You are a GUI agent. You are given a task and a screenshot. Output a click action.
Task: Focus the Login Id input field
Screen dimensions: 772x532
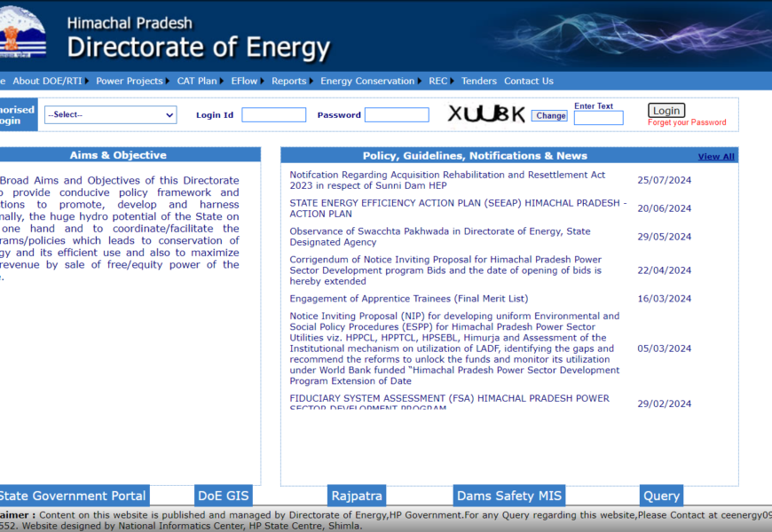[273, 114]
